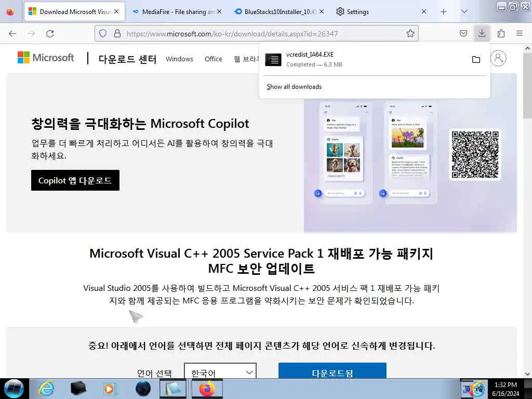Viewport: 532px width, 399px height.
Task: Close the Download Microsoft Visual tab
Action: pyautogui.click(x=116, y=11)
